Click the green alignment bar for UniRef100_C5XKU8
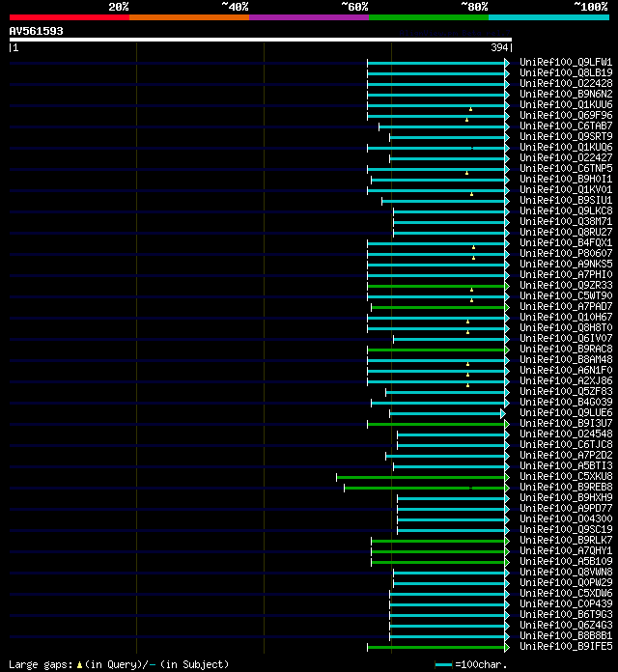 [423, 477]
